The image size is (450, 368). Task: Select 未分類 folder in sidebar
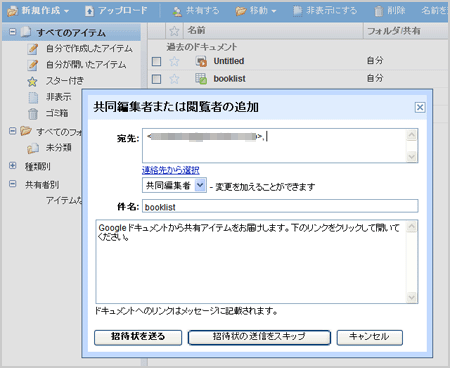coord(59,148)
